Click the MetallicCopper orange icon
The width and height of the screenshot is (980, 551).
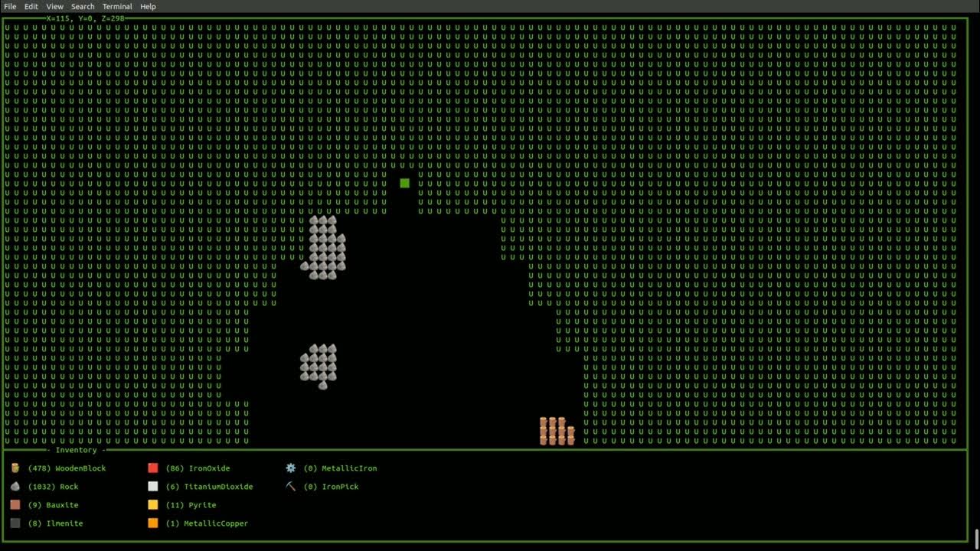click(153, 523)
